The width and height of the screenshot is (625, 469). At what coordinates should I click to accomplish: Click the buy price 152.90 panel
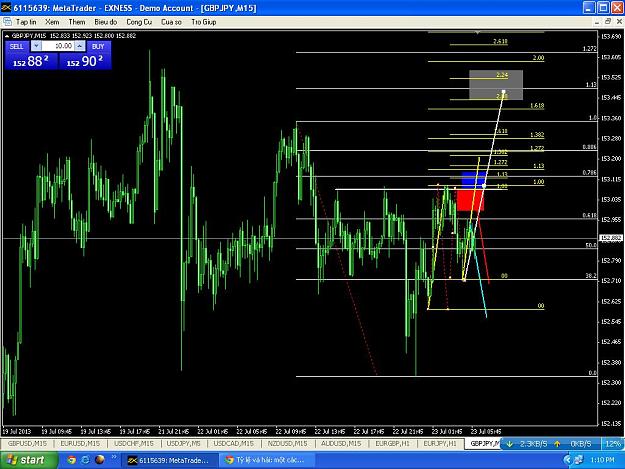pyautogui.click(x=85, y=61)
